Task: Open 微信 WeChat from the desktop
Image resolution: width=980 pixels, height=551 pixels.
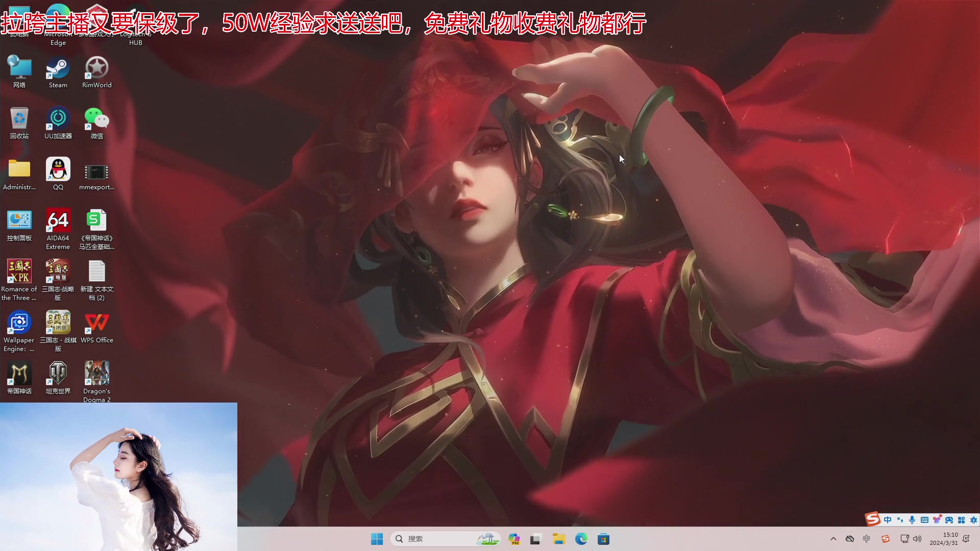Action: coord(96,123)
